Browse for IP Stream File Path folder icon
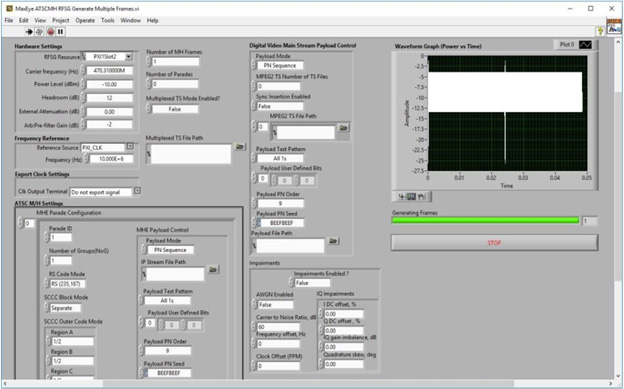Viewport: 624px width, 389px height. [x=213, y=270]
